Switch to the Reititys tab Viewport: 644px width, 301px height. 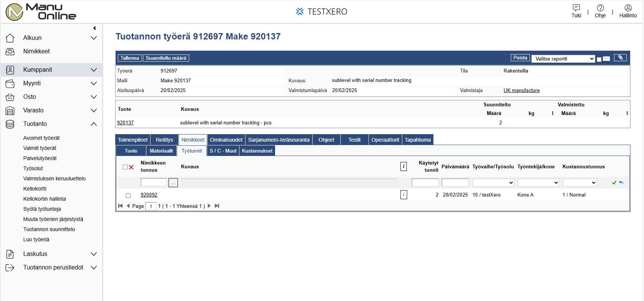click(x=164, y=140)
